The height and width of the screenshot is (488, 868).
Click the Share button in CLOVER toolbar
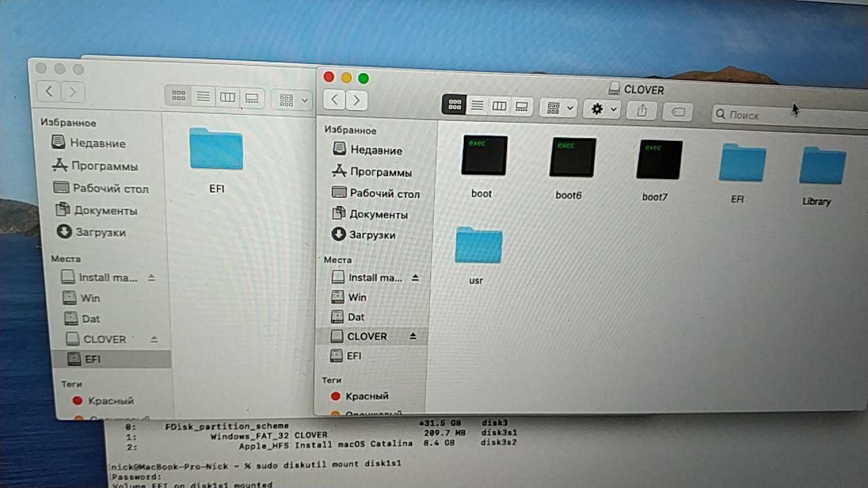click(x=642, y=110)
